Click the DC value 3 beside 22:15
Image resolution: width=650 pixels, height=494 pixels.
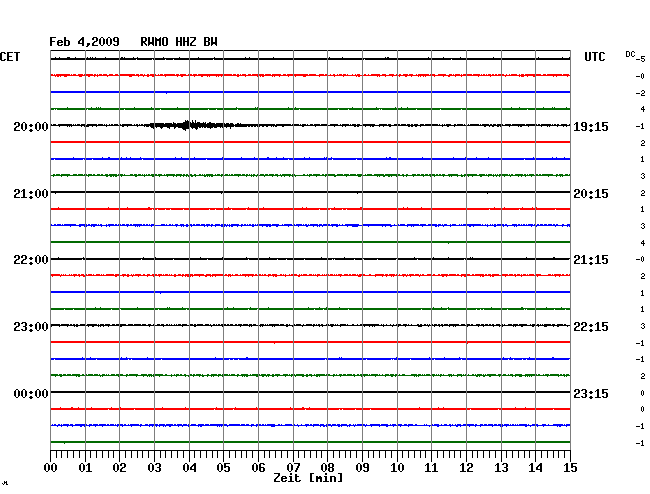tap(643, 327)
